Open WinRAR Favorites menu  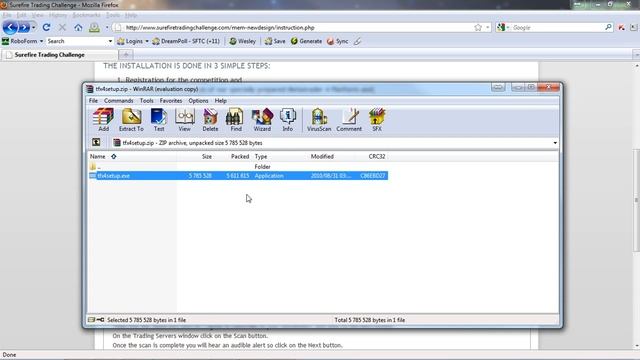(171, 100)
